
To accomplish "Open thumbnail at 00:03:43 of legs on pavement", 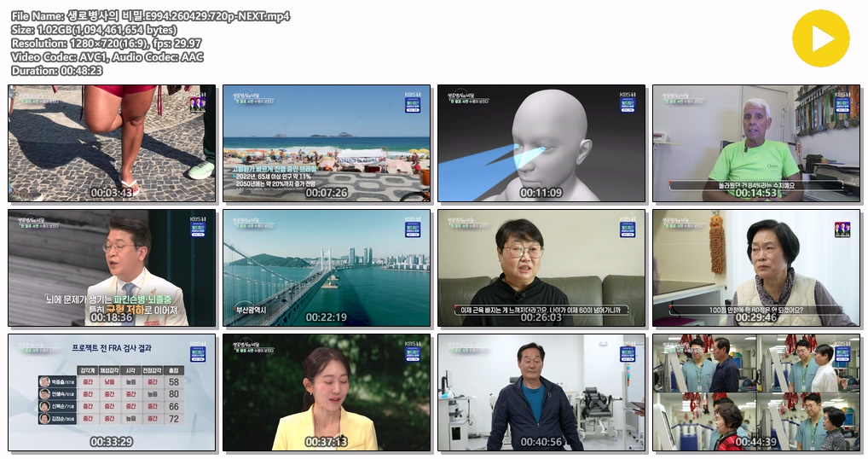I will 112,143.
